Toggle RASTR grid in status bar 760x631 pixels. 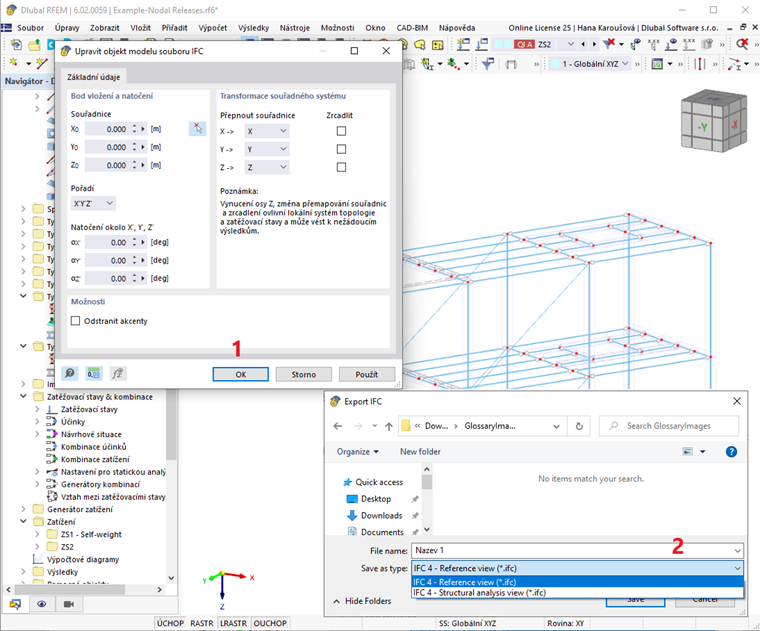pyautogui.click(x=202, y=623)
